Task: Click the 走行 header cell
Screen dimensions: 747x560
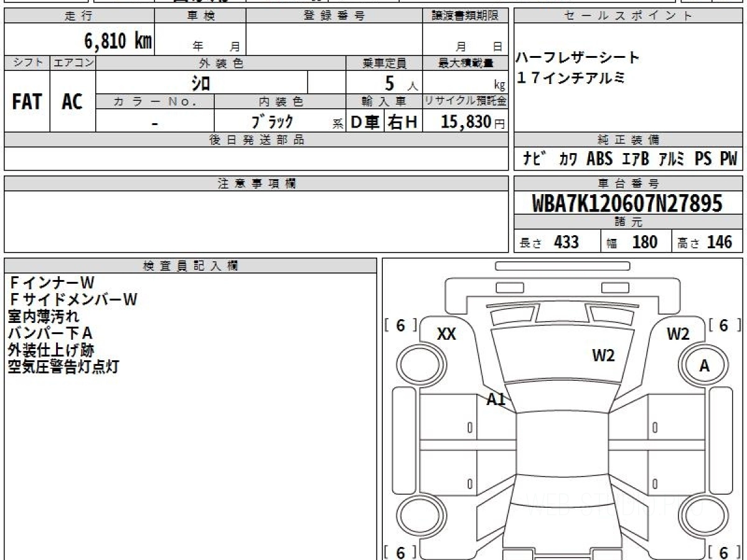Action: [x=79, y=16]
